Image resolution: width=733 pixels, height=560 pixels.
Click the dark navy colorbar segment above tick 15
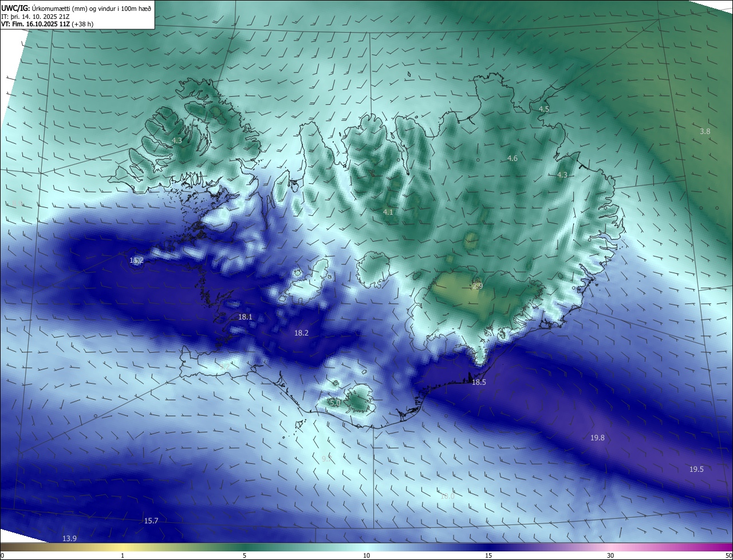tap(488, 547)
